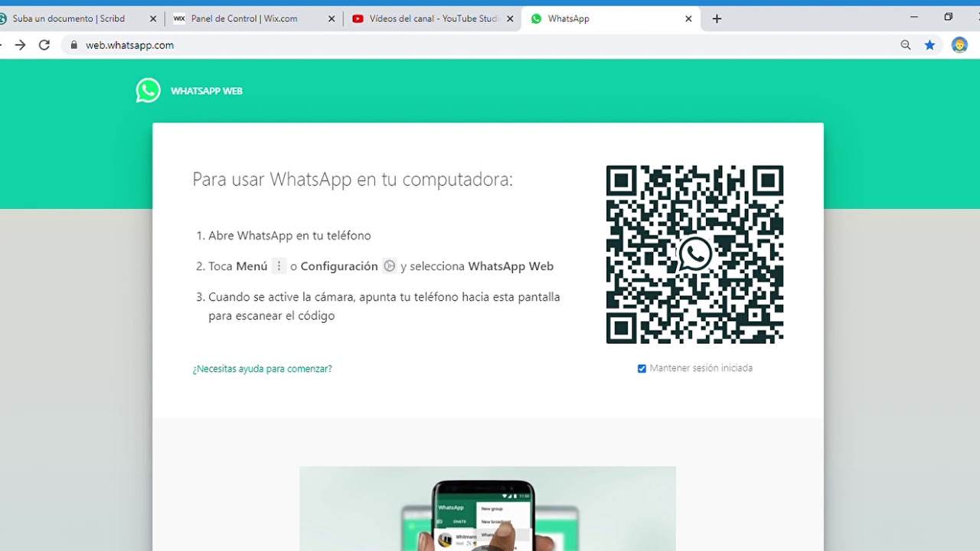Click the WhatsApp favicon on the active tab

pos(536,19)
